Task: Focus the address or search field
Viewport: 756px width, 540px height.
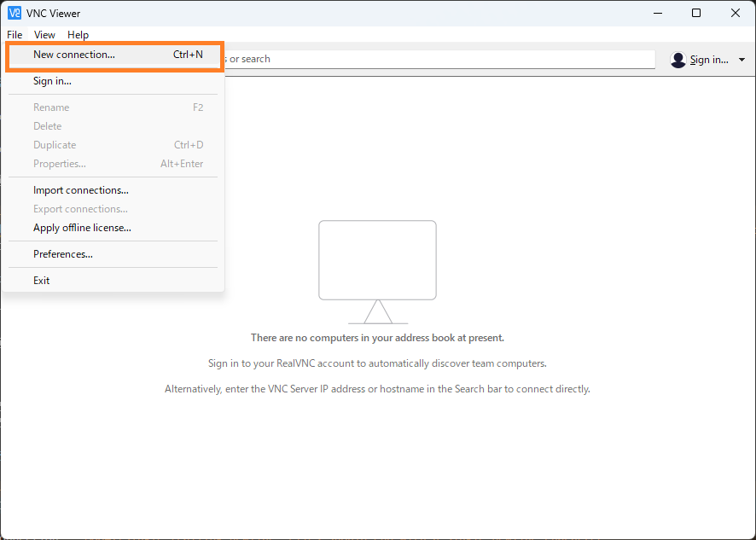Action: 439,60
